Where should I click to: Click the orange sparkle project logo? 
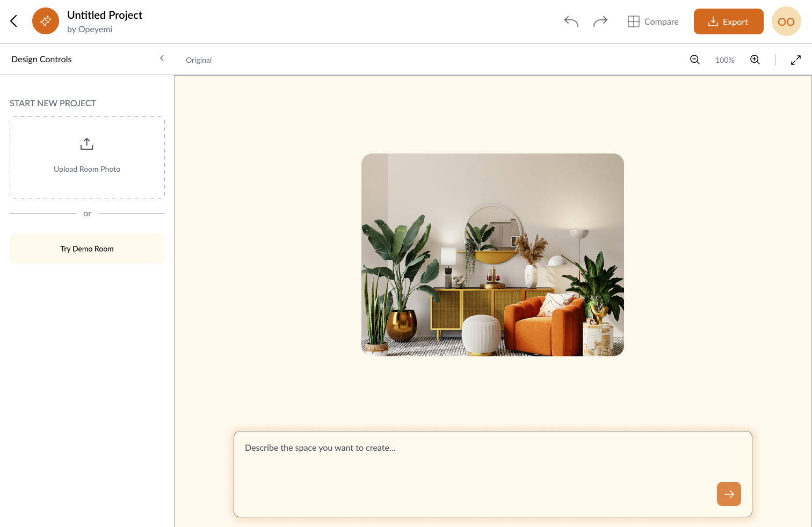click(x=46, y=21)
